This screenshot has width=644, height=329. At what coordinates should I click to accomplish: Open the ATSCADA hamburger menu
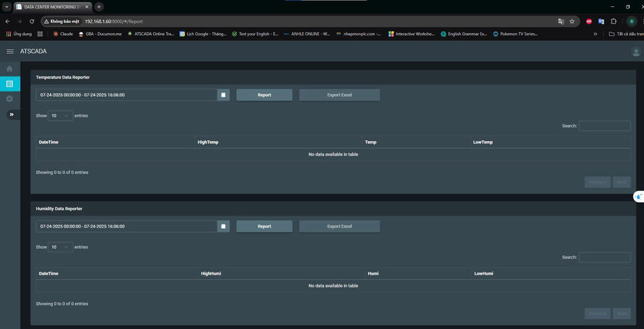point(9,52)
